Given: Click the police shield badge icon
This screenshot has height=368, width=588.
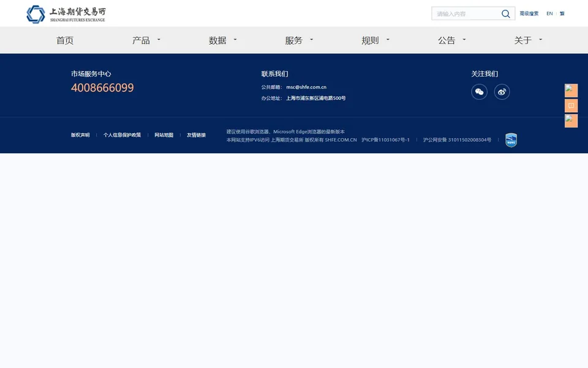Looking at the screenshot, I should tap(511, 140).
